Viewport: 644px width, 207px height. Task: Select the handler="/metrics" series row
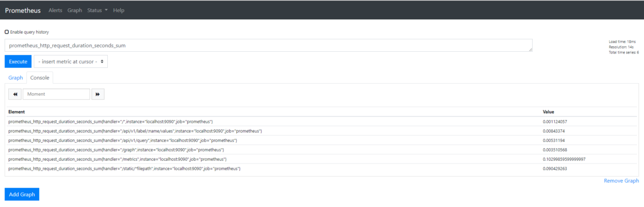(321, 159)
